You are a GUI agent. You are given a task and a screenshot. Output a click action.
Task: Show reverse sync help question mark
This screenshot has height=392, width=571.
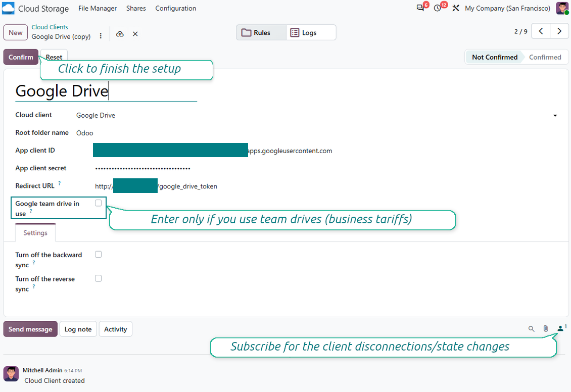click(x=34, y=286)
